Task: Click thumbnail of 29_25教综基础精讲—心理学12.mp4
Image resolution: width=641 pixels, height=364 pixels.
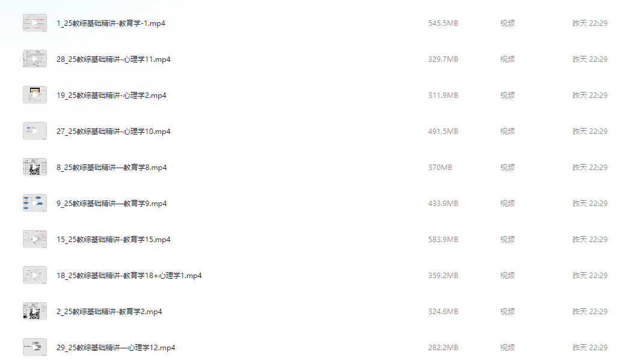Action: pos(35,347)
